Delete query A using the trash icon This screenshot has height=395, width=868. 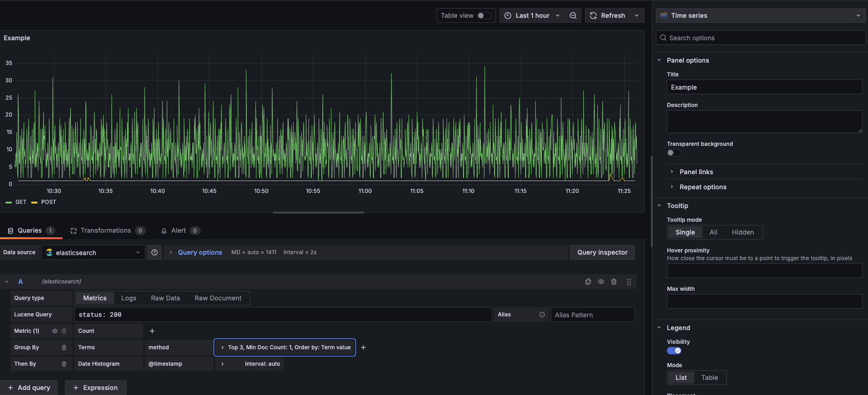[x=614, y=282]
